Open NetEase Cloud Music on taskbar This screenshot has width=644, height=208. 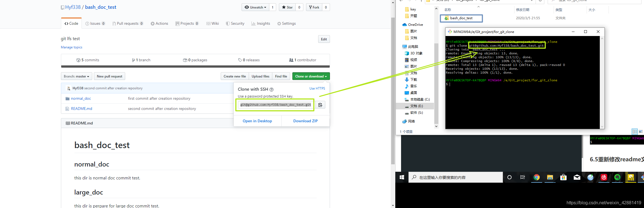pos(604,177)
